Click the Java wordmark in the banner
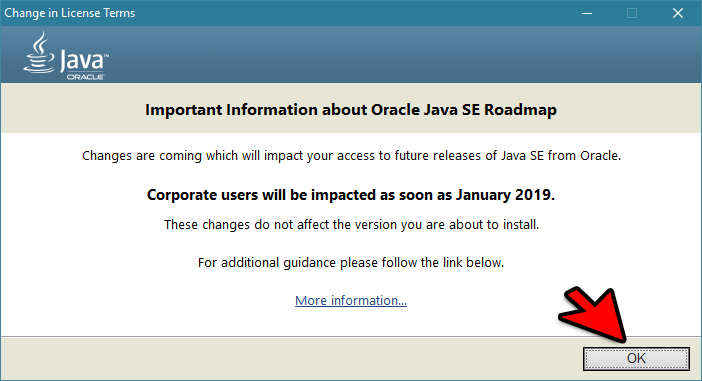This screenshot has width=702, height=381. [x=84, y=60]
